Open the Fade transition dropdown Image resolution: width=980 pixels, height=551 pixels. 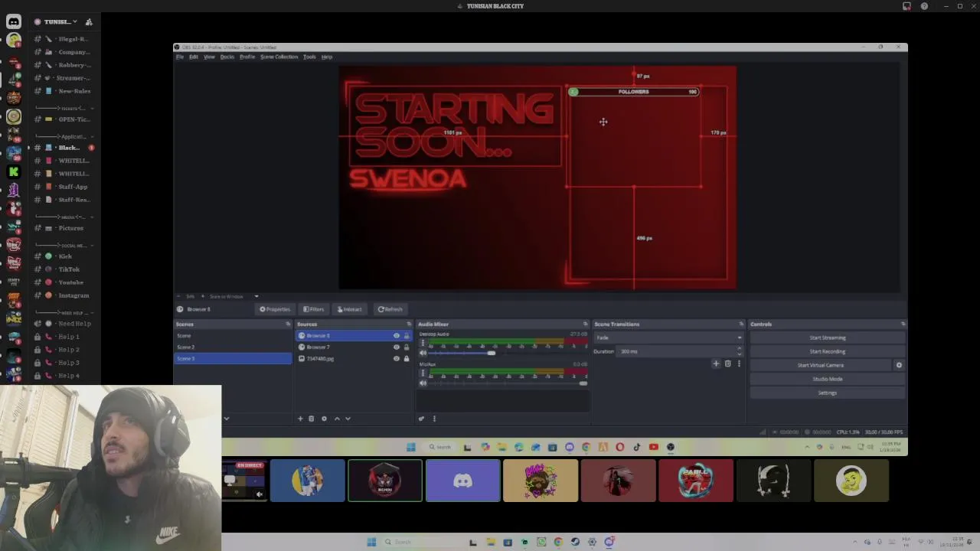click(668, 337)
